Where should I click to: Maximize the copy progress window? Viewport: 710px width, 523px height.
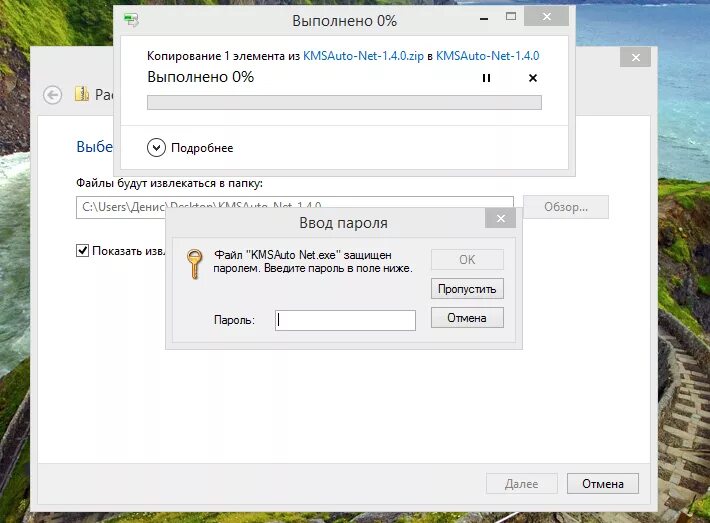[x=511, y=17]
